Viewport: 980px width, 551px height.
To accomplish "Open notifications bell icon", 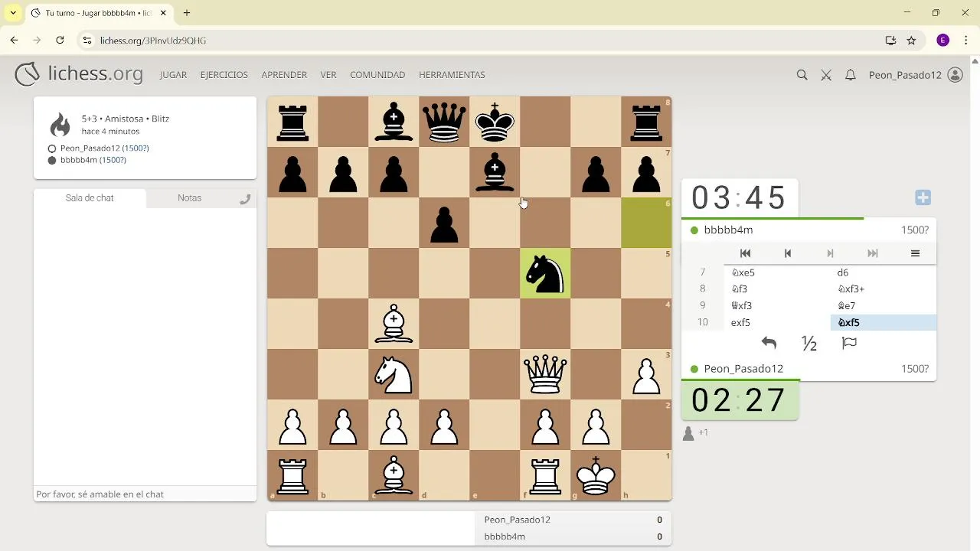I will click(x=850, y=75).
